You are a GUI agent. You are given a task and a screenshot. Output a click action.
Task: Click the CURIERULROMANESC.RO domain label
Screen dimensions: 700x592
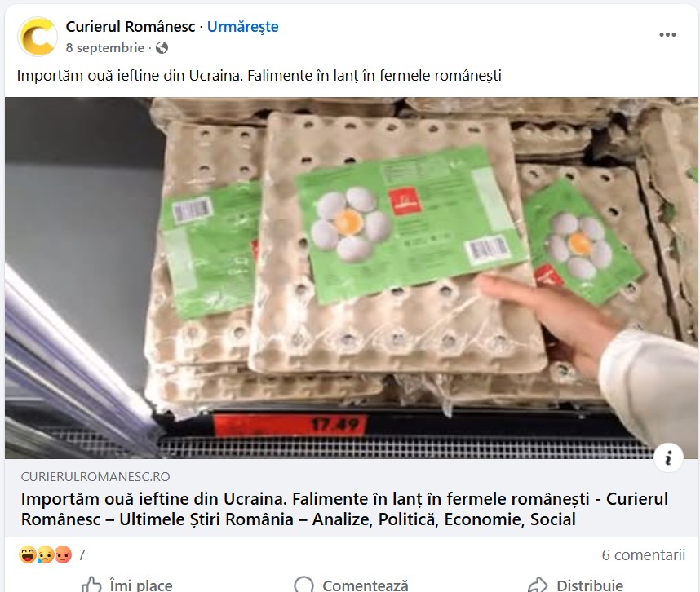click(95, 476)
